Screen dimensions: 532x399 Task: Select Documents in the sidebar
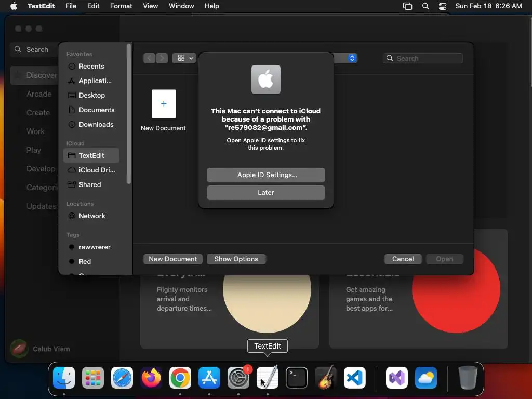[91, 110]
